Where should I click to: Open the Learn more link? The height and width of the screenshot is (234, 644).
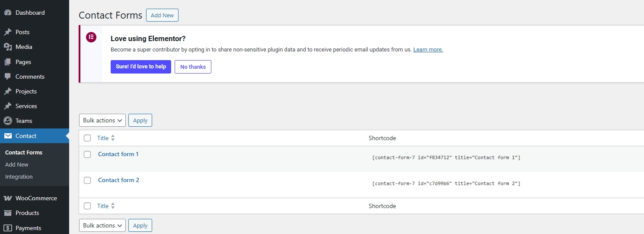tap(428, 50)
